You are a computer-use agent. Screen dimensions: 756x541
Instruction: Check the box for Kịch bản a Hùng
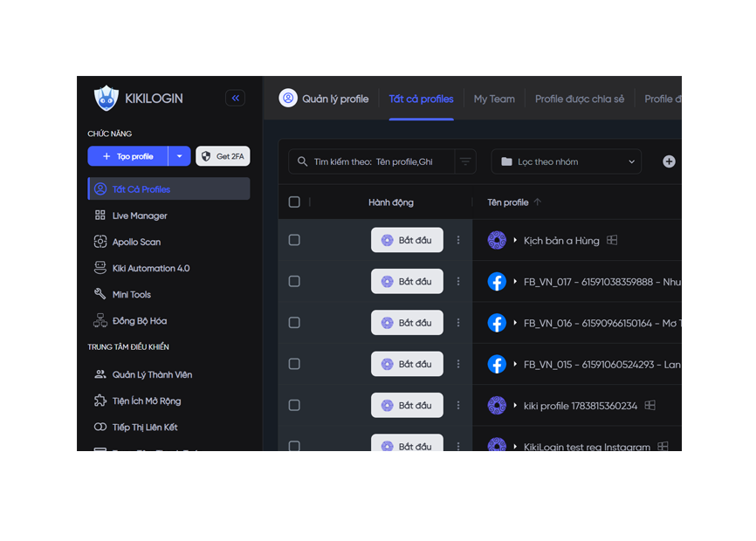[x=294, y=240]
